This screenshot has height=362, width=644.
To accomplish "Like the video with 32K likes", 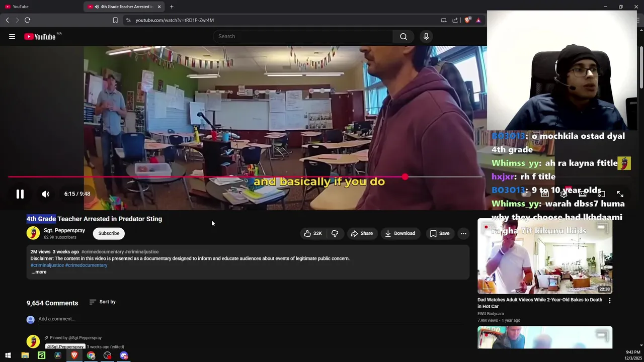I will click(x=312, y=233).
